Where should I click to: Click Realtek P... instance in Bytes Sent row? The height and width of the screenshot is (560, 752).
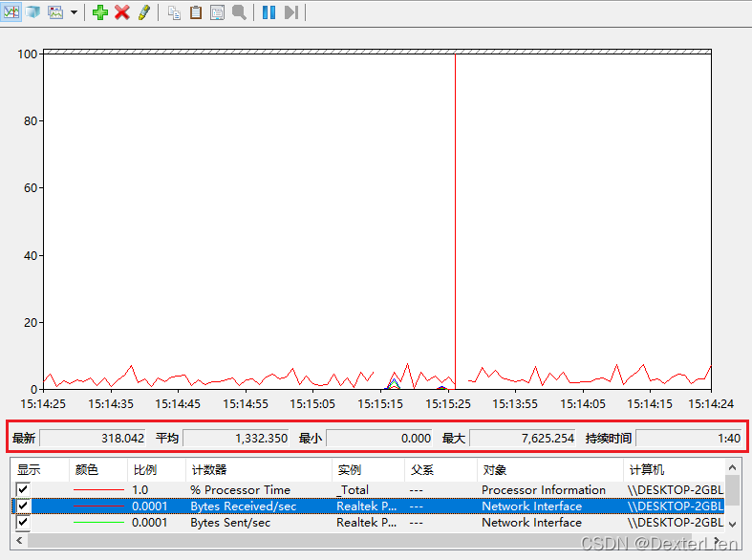[366, 522]
